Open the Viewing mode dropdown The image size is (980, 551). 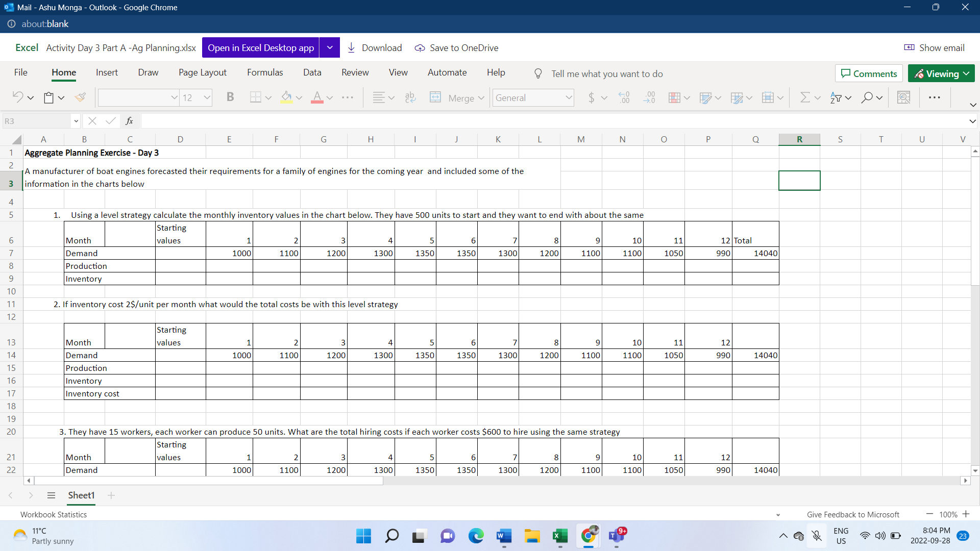[x=941, y=73]
